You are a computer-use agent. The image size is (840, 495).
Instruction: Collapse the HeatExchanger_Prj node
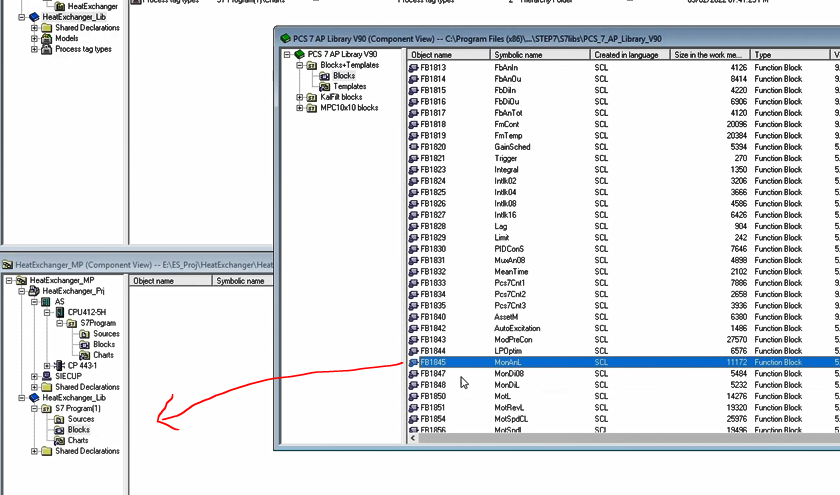(22, 291)
